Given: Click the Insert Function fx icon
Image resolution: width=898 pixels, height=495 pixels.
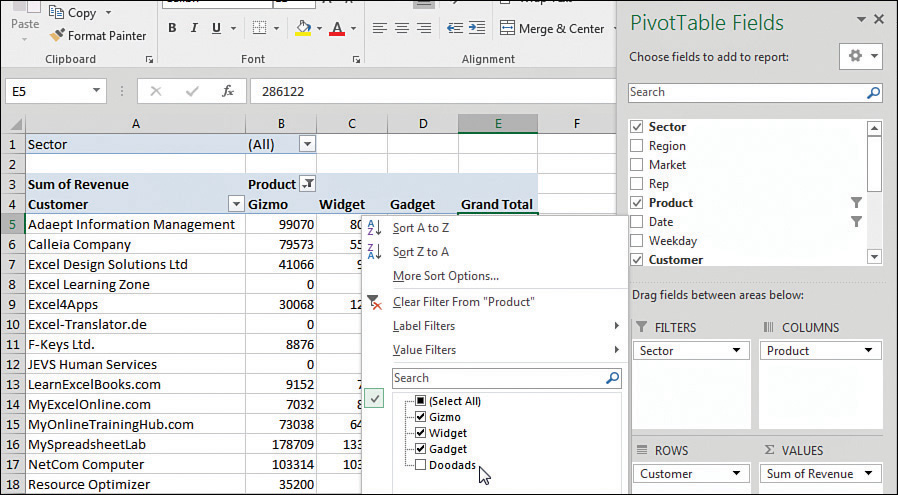Looking at the screenshot, I should click(x=228, y=91).
